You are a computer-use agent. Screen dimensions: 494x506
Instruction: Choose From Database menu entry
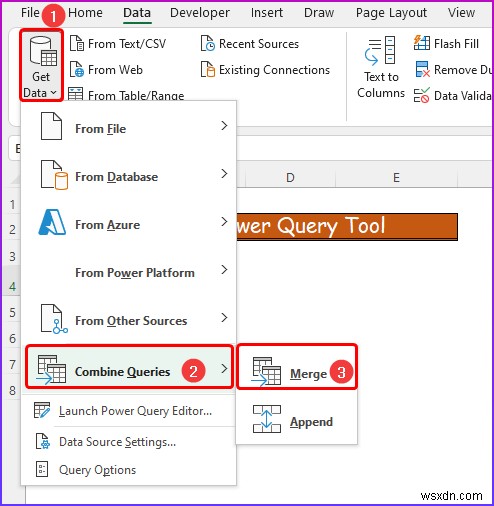pyautogui.click(x=129, y=175)
